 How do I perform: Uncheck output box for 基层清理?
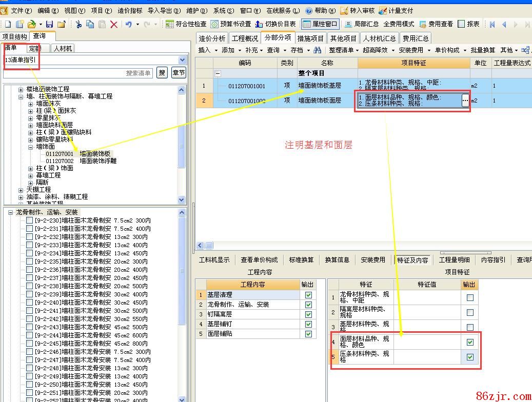(x=308, y=295)
